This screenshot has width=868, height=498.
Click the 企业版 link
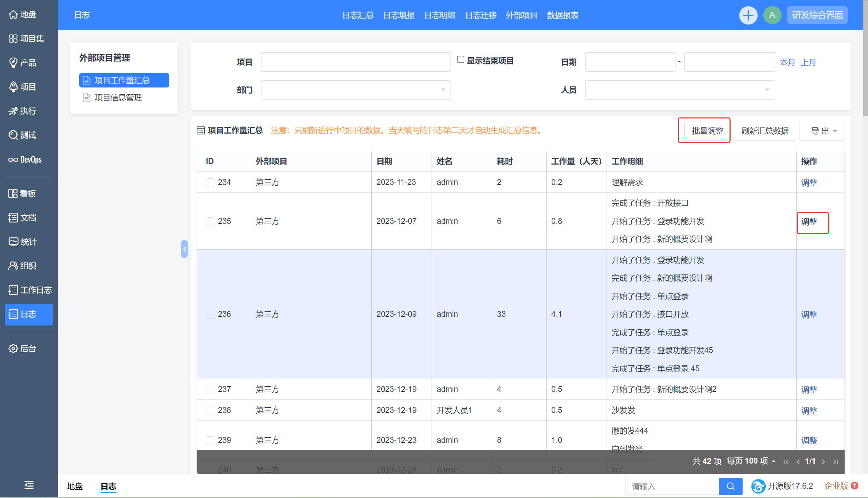836,486
